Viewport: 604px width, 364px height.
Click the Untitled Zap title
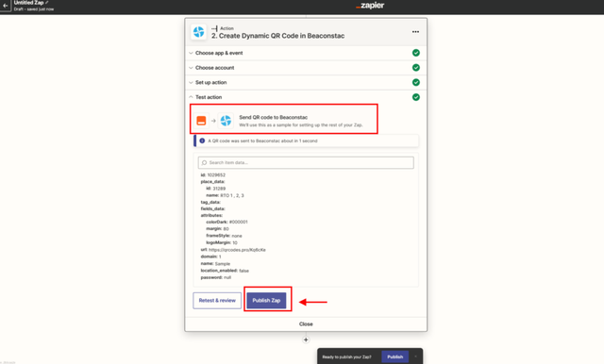(x=28, y=3)
